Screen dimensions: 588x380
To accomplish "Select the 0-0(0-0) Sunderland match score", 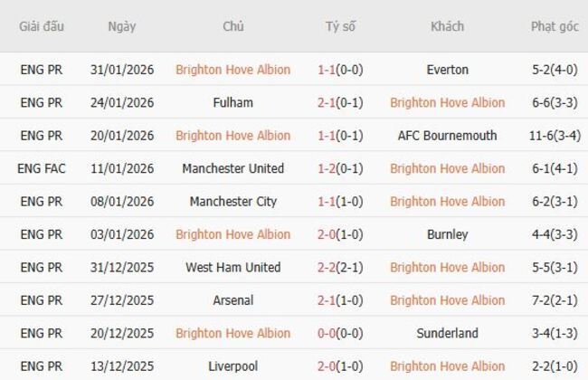I will 340,333.
